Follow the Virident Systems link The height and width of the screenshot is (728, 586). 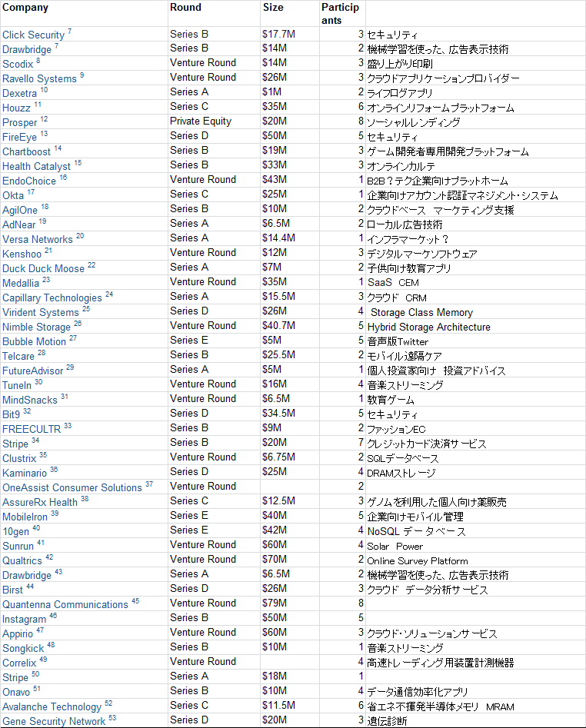coord(41,312)
